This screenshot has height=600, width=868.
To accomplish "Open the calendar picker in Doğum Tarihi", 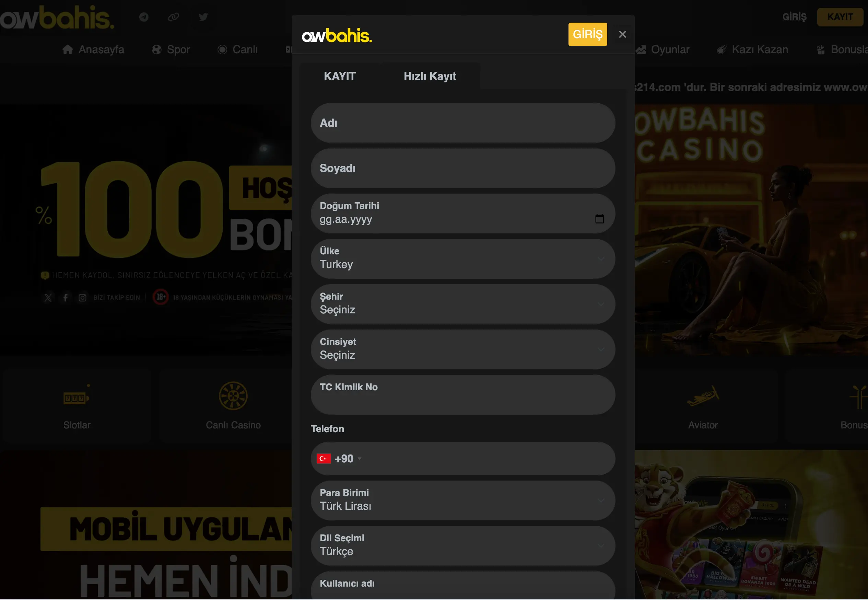I will 599,219.
